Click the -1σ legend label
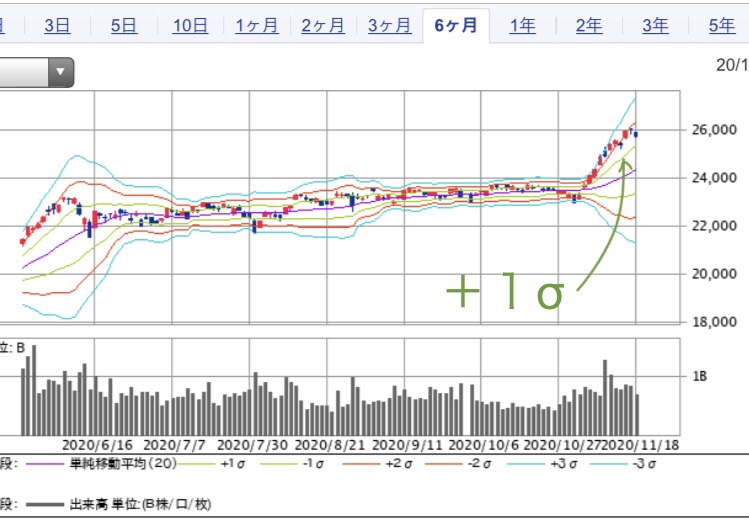Viewport: 749px width, 519px height. pos(315,463)
